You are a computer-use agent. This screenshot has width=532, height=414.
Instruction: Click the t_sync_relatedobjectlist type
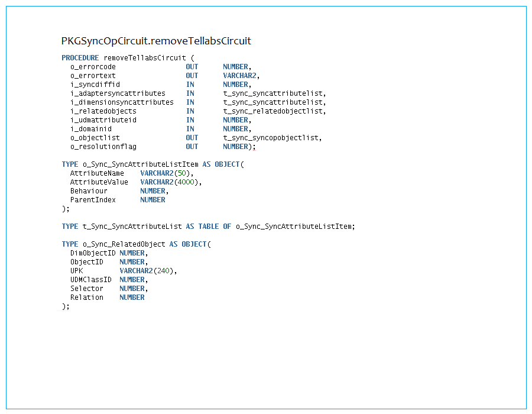[x=274, y=111]
